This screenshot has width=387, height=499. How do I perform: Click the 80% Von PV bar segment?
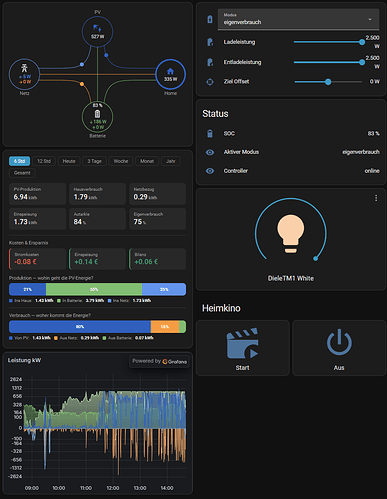(x=80, y=327)
